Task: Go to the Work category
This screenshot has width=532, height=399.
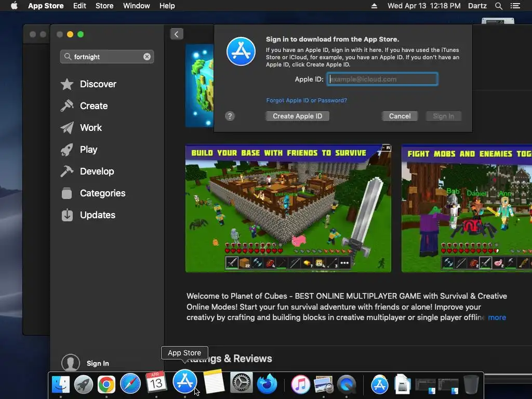Action: (81, 128)
